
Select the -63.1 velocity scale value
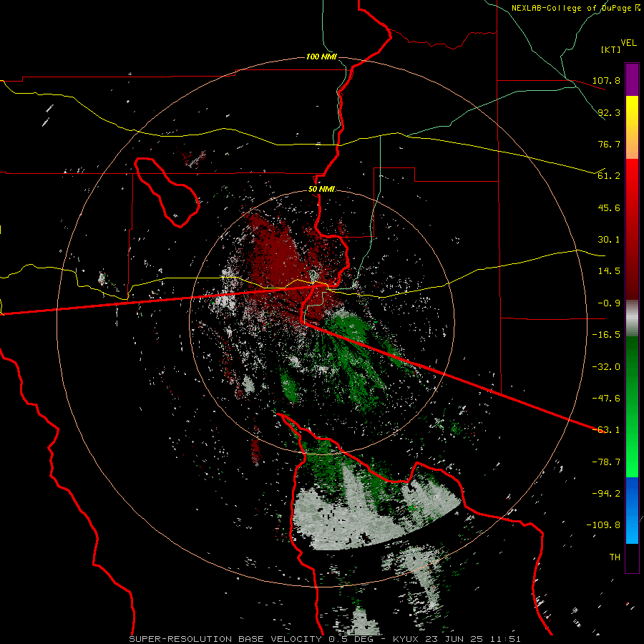pos(606,430)
